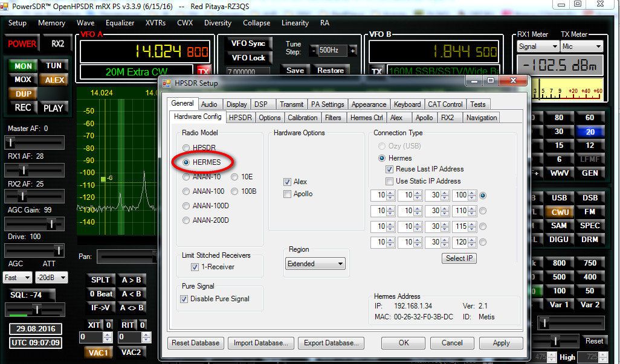This screenshot has height=364, width=620.
Task: Select the ANAN-100D radio model
Action: pos(205,206)
